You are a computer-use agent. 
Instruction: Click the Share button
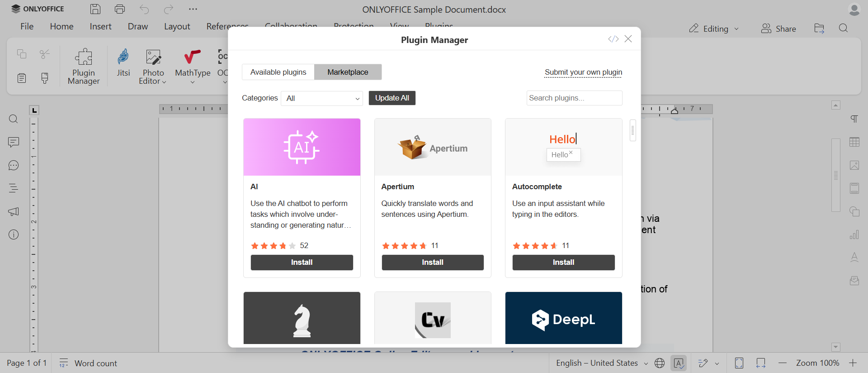tap(778, 29)
